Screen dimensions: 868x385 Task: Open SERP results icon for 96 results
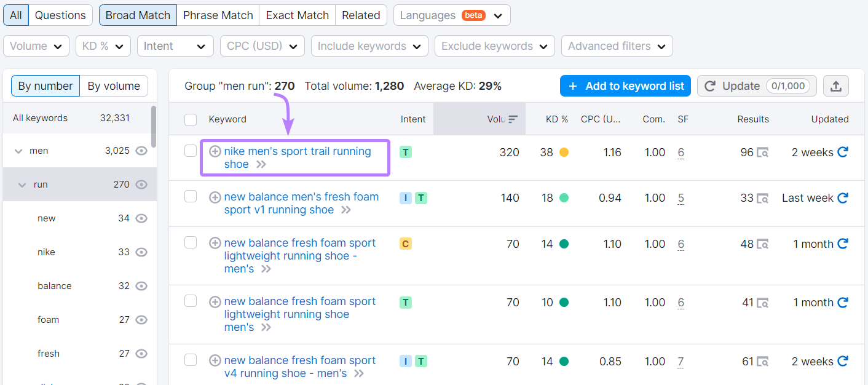point(762,153)
